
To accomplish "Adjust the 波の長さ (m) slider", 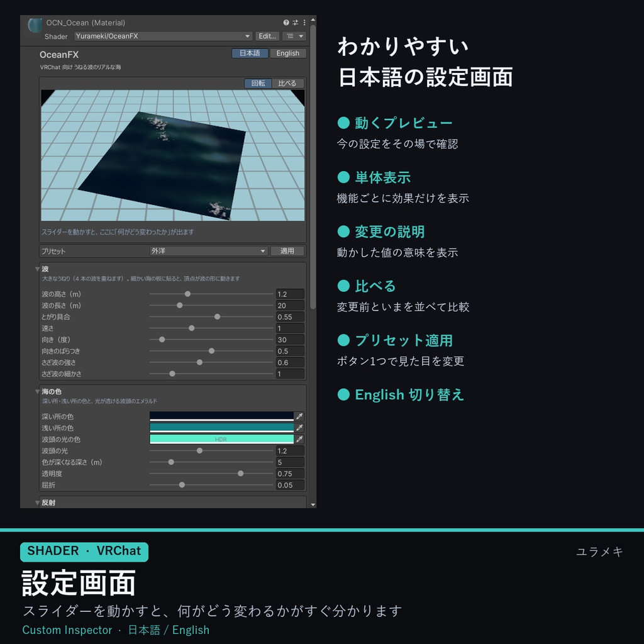I will pyautogui.click(x=211, y=305).
